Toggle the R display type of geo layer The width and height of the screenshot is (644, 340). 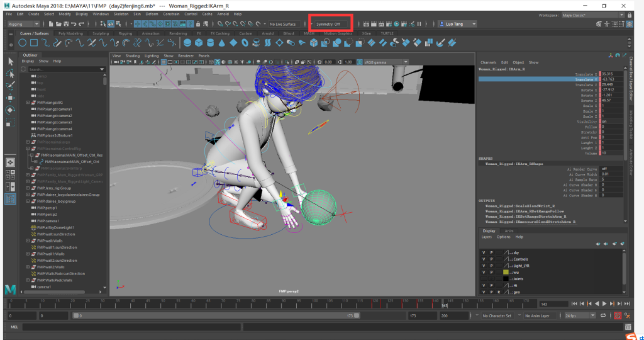pos(499,292)
